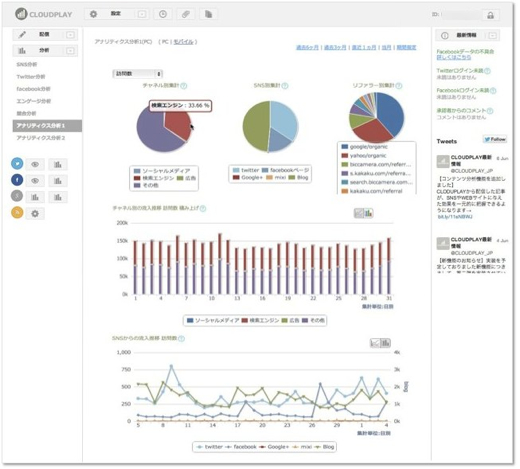This screenshot has width=520, height=469.
Task: Collapse the 分析 section arrow
Action: pos(70,51)
